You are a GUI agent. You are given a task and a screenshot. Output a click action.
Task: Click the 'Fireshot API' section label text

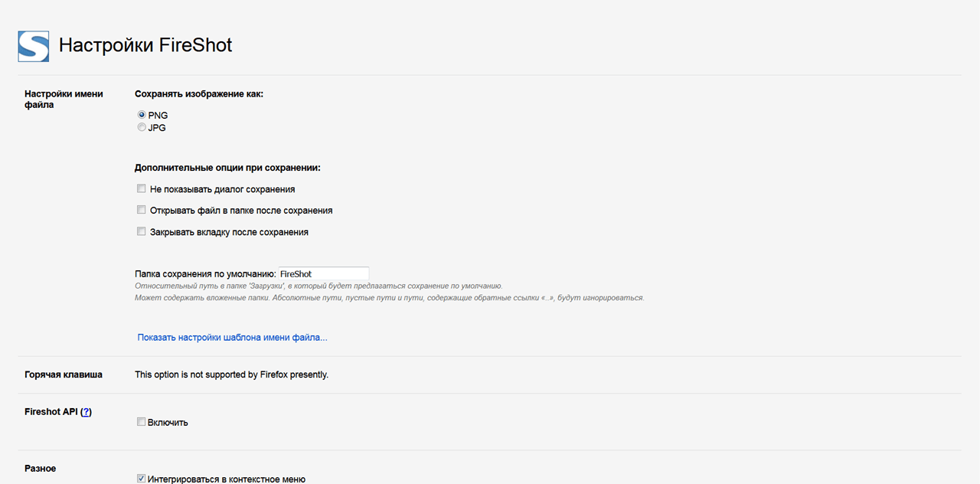coord(51,412)
